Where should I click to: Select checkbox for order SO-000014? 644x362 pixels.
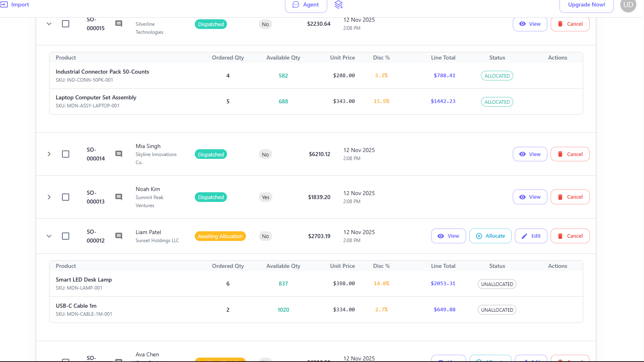coord(66,154)
